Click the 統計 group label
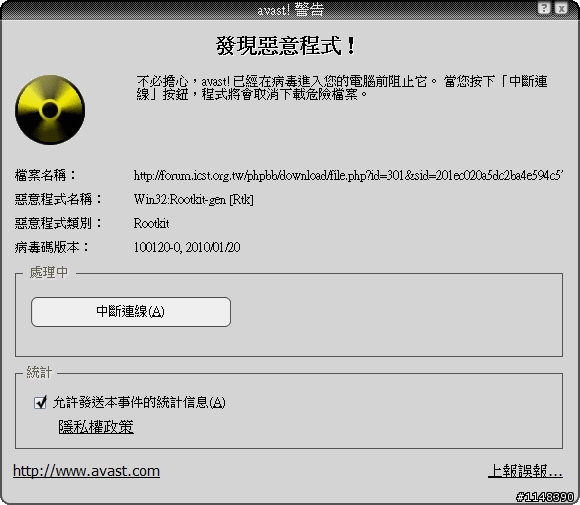 click(x=39, y=372)
